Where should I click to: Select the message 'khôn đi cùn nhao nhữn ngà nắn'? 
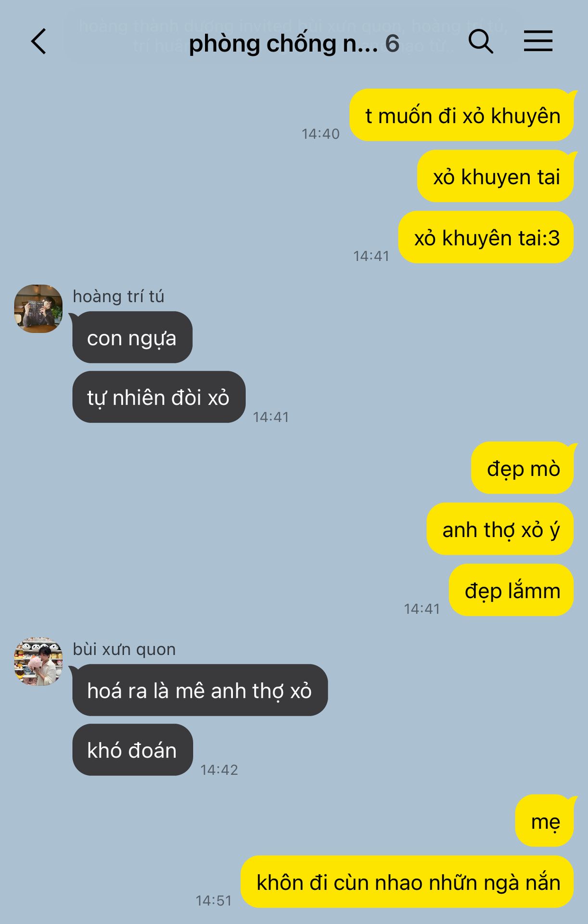pos(407,882)
